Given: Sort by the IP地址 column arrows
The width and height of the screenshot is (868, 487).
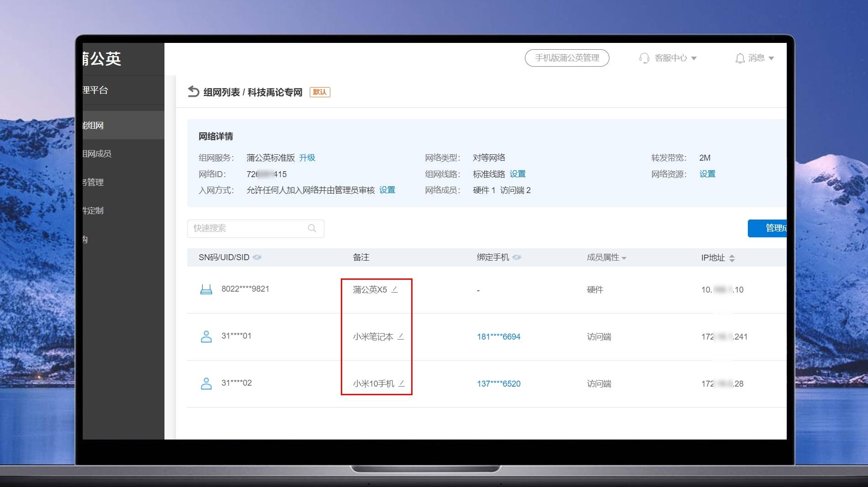Looking at the screenshot, I should click(732, 258).
